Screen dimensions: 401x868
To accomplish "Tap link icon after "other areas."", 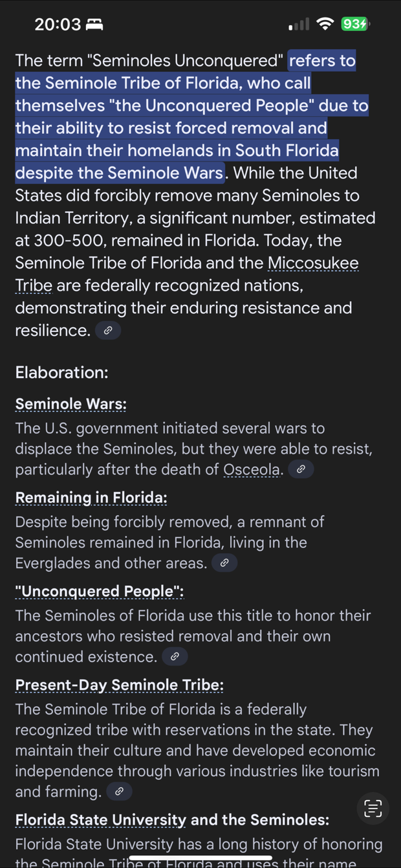I will (224, 563).
